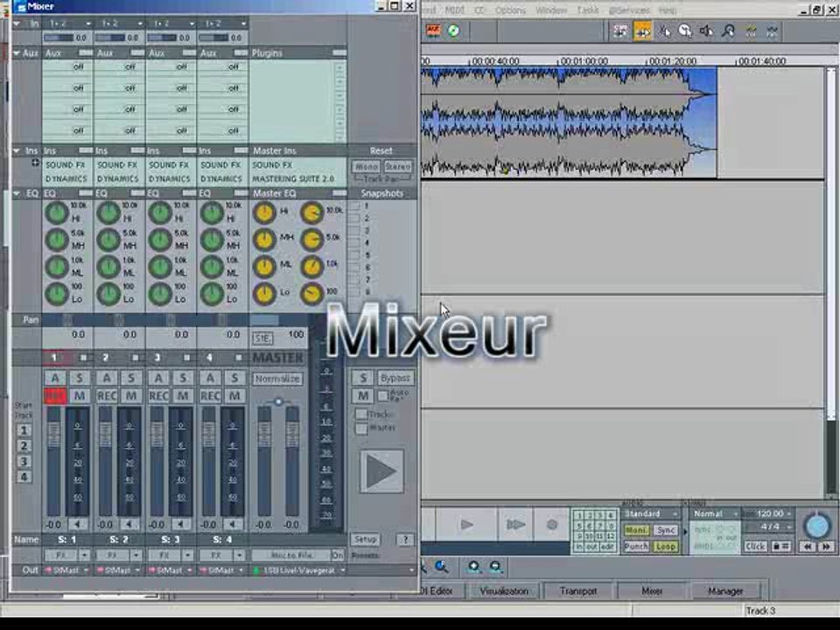Toggle the REC button on channel 1
The image size is (840, 630).
[x=54, y=395]
